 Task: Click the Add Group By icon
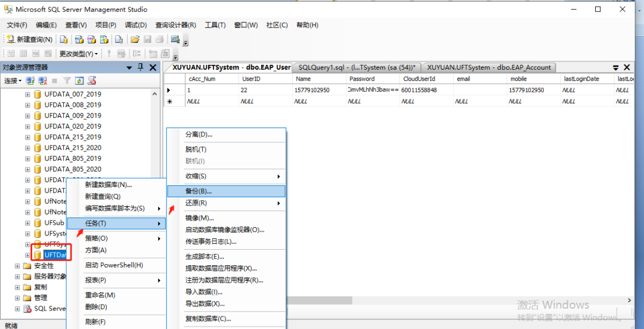click(138, 54)
